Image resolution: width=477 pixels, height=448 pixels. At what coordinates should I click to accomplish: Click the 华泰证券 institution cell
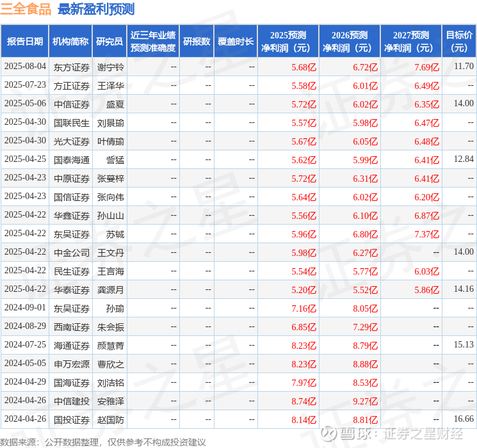pyautogui.click(x=72, y=290)
